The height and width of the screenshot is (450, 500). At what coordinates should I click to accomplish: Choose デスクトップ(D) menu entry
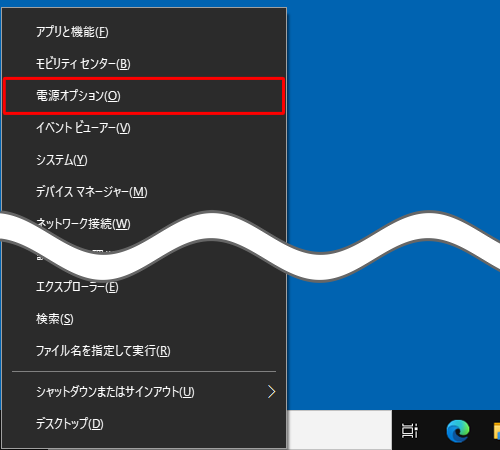point(144,424)
